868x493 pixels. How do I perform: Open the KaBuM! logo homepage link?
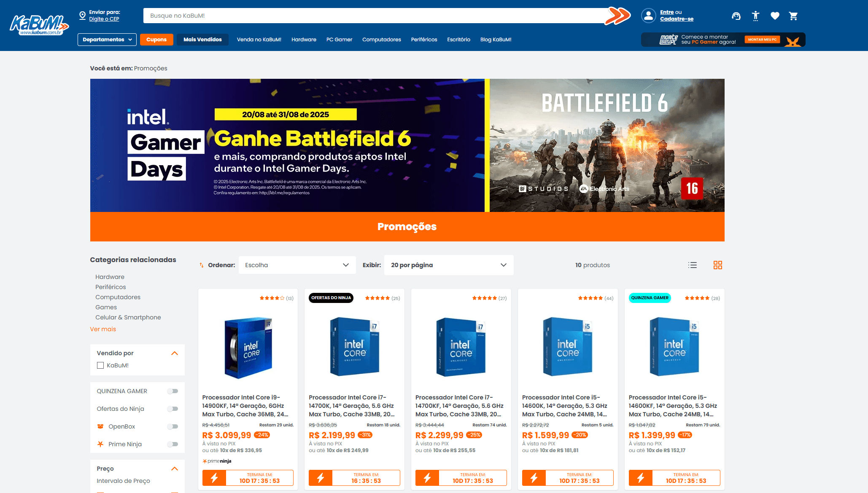click(39, 25)
